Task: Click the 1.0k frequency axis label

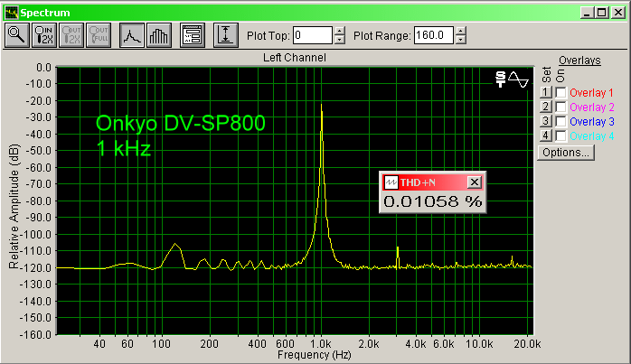Action: (320, 344)
